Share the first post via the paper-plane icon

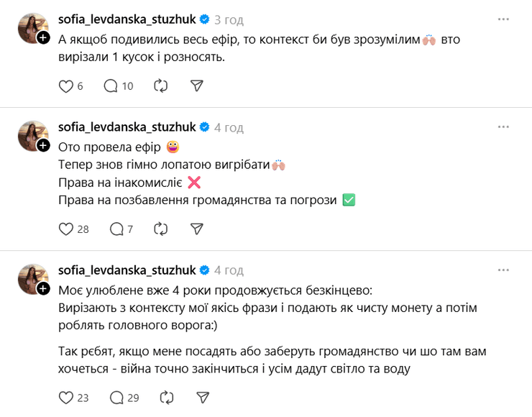197,86
